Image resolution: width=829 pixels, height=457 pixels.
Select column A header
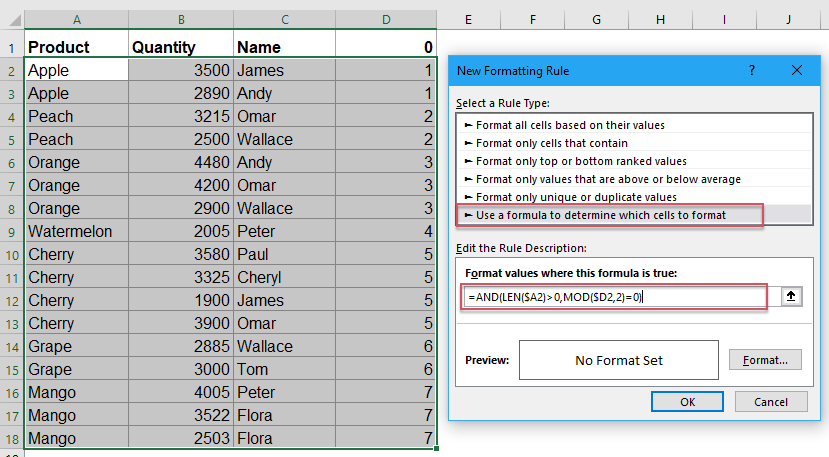click(75, 20)
